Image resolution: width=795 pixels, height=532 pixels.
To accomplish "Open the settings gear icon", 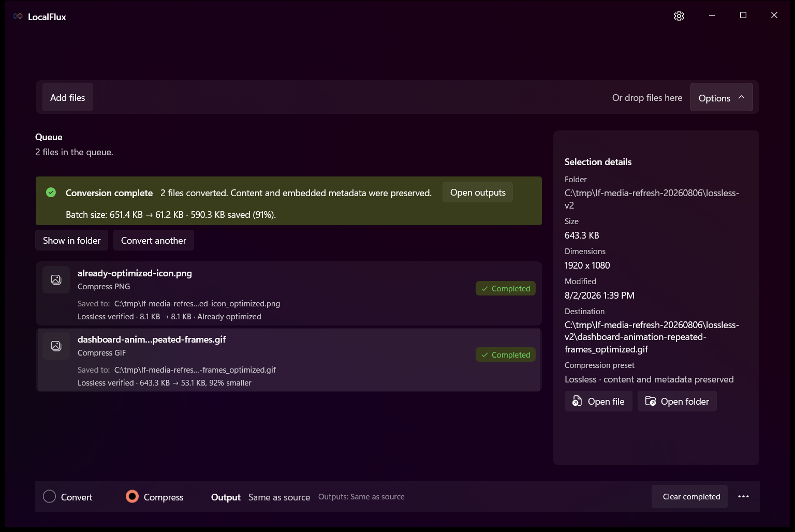I will point(679,16).
